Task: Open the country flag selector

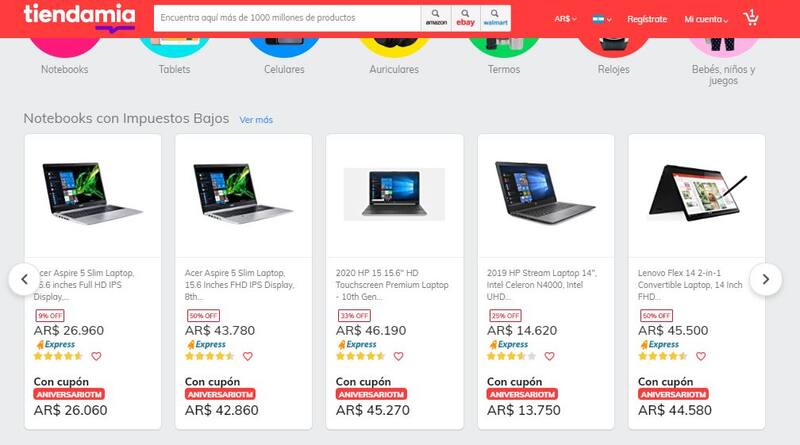Action: click(601, 19)
